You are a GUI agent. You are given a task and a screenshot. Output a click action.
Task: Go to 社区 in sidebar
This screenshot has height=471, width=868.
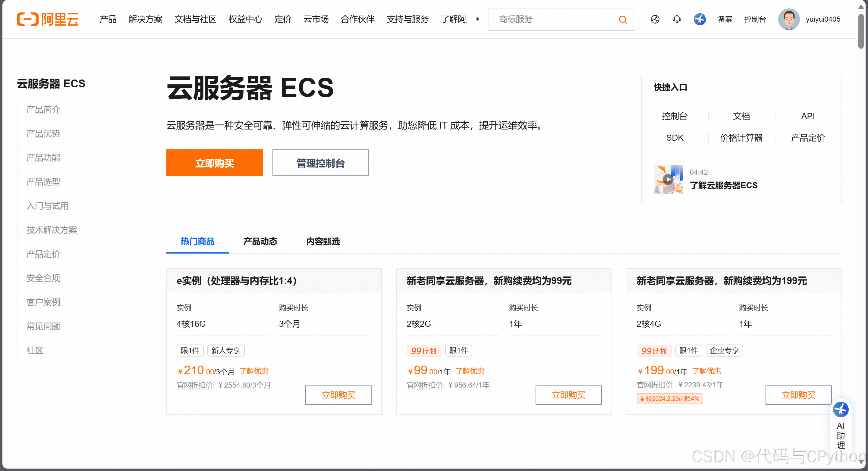click(35, 350)
